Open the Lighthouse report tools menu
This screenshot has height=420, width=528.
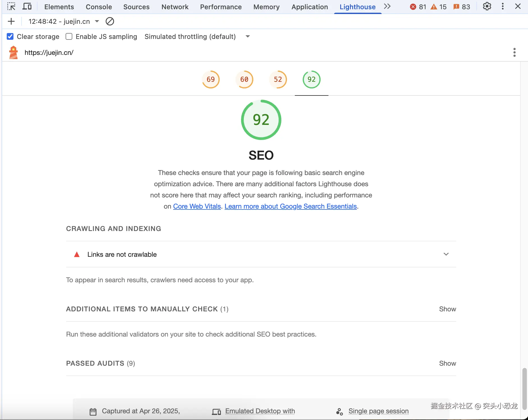tap(514, 52)
